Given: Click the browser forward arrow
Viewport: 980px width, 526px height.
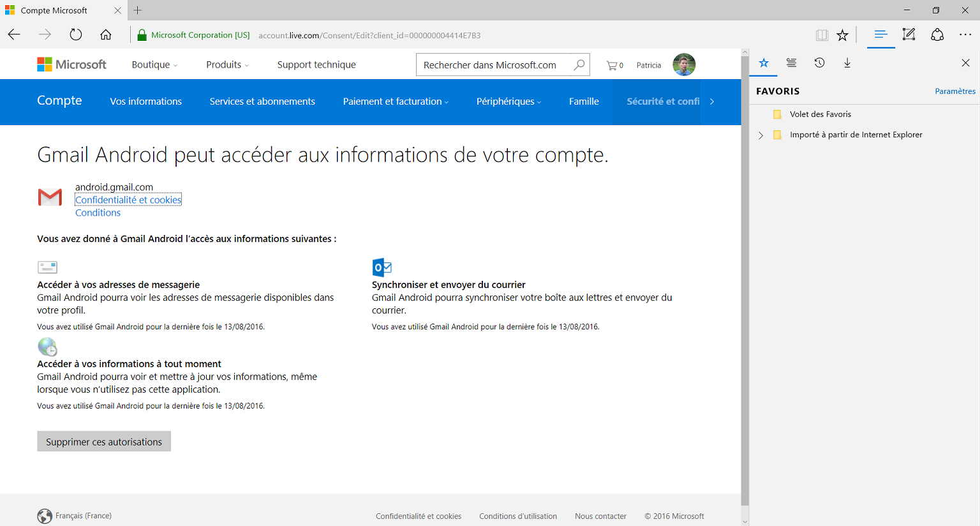Looking at the screenshot, I should pyautogui.click(x=45, y=35).
